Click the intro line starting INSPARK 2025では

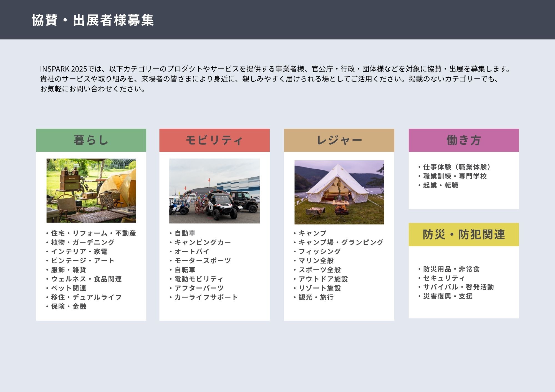275,69
